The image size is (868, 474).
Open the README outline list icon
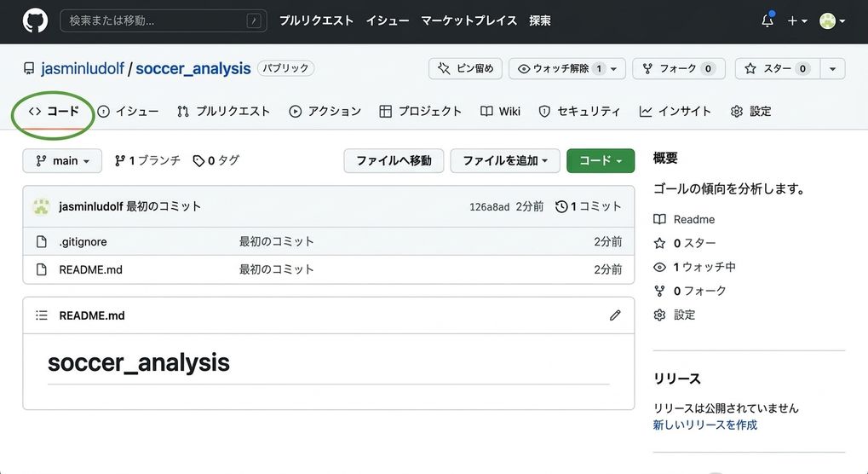(42, 315)
